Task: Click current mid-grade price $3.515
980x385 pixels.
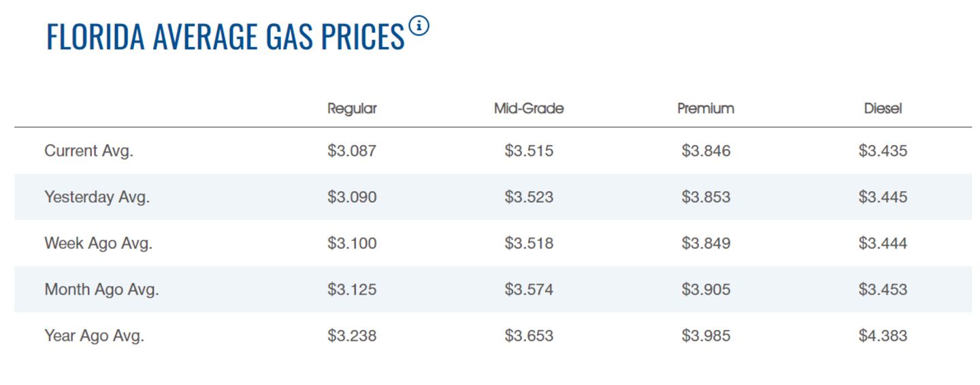Action: [x=529, y=151]
